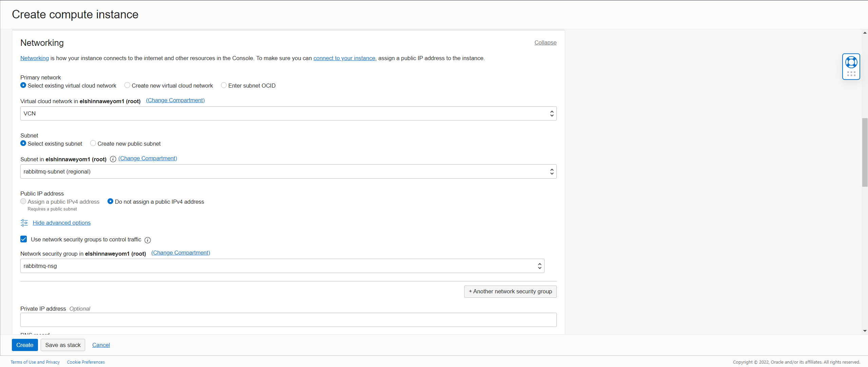
Task: Uncheck Use network security groups to control traffic
Action: tap(23, 239)
